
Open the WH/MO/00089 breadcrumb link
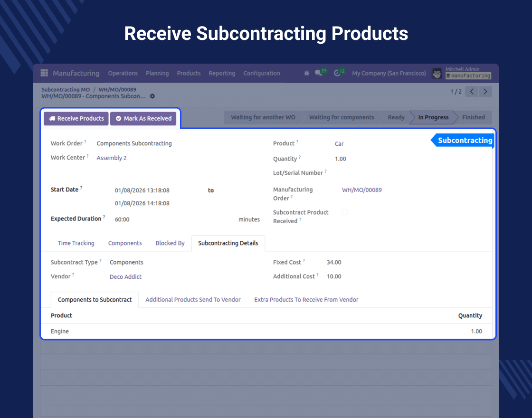click(117, 90)
